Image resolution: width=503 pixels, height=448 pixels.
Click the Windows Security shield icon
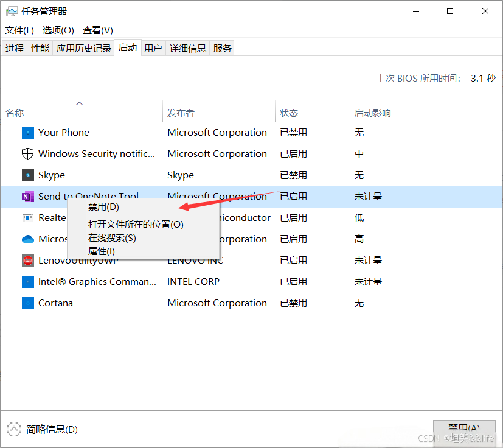pos(27,154)
